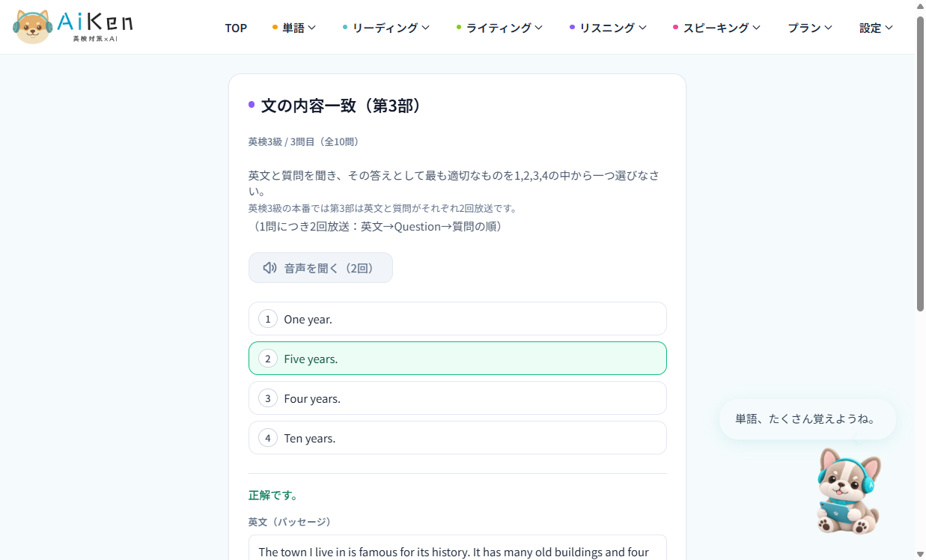
Task: Click the puppy mascot with headphones
Action: click(849, 490)
